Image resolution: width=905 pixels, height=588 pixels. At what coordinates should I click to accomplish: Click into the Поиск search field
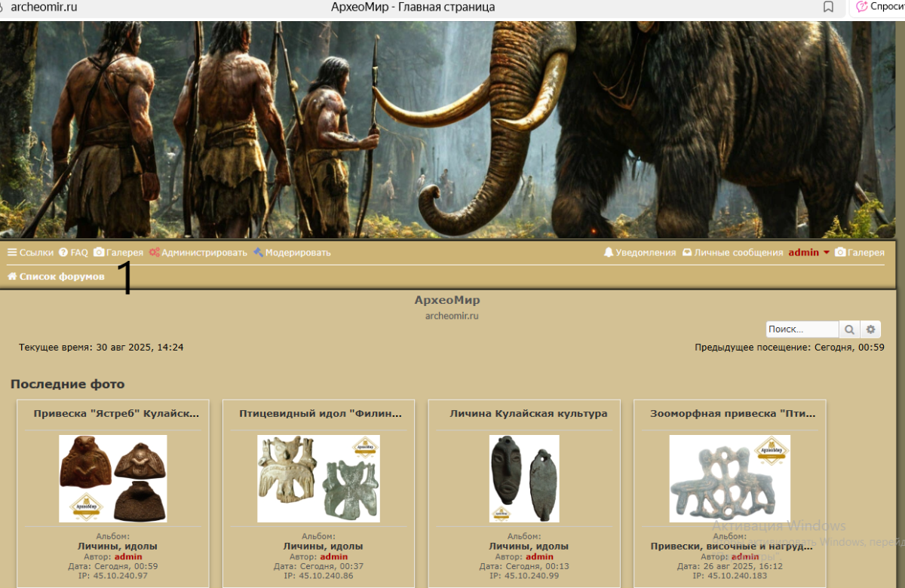(x=802, y=329)
